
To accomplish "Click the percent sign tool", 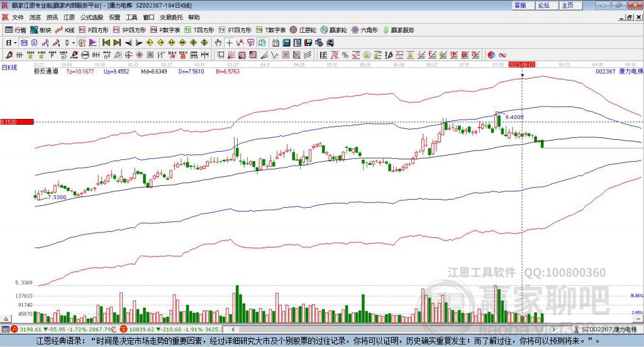I will point(345,55).
